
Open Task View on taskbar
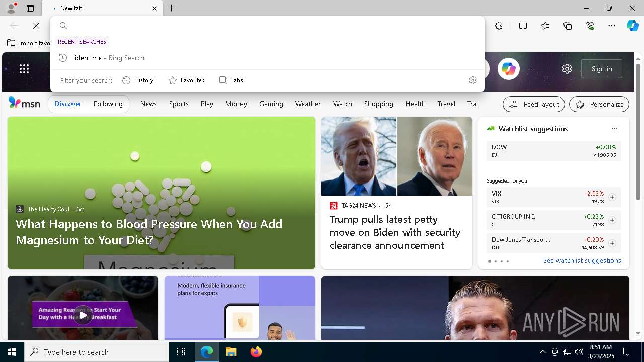[181, 352]
